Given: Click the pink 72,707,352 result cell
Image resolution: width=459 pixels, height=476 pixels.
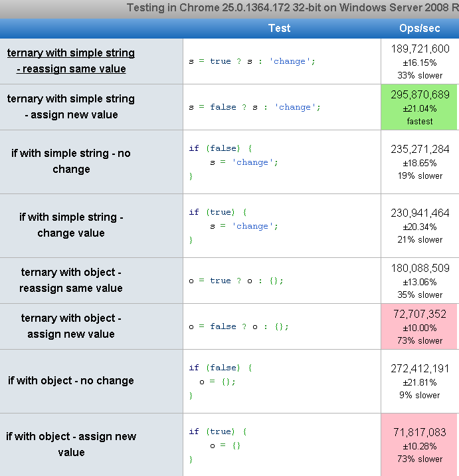Looking at the screenshot, I should (420, 326).
